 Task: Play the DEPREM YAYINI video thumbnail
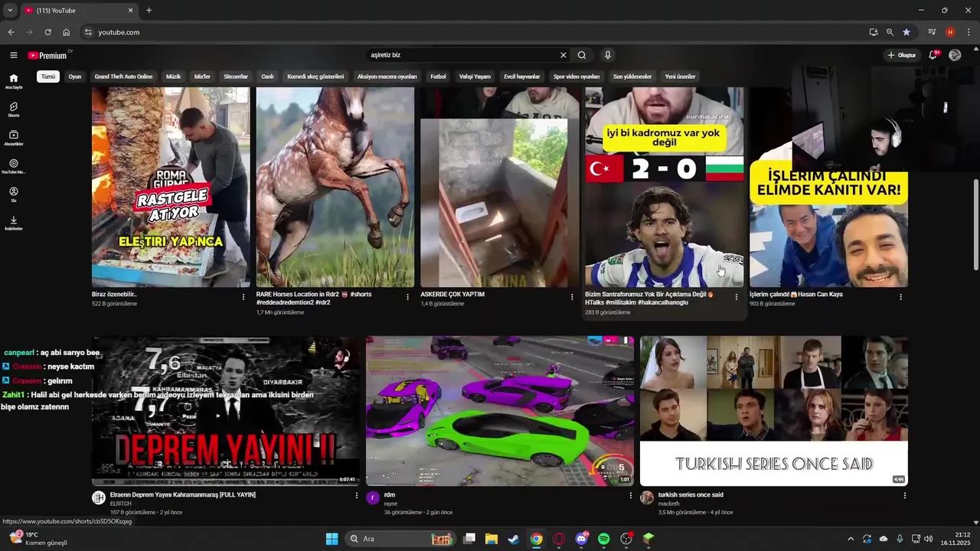(226, 411)
